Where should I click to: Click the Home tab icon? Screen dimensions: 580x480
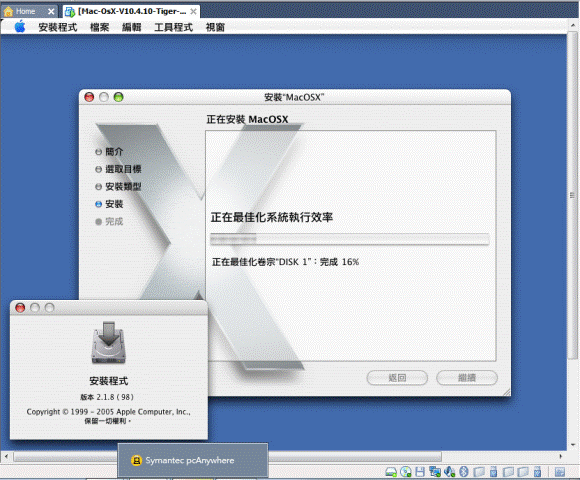tap(9, 11)
